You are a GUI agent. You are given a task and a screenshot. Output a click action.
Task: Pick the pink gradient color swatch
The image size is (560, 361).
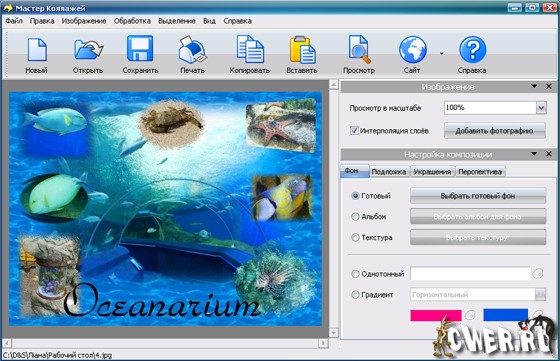coord(436,315)
